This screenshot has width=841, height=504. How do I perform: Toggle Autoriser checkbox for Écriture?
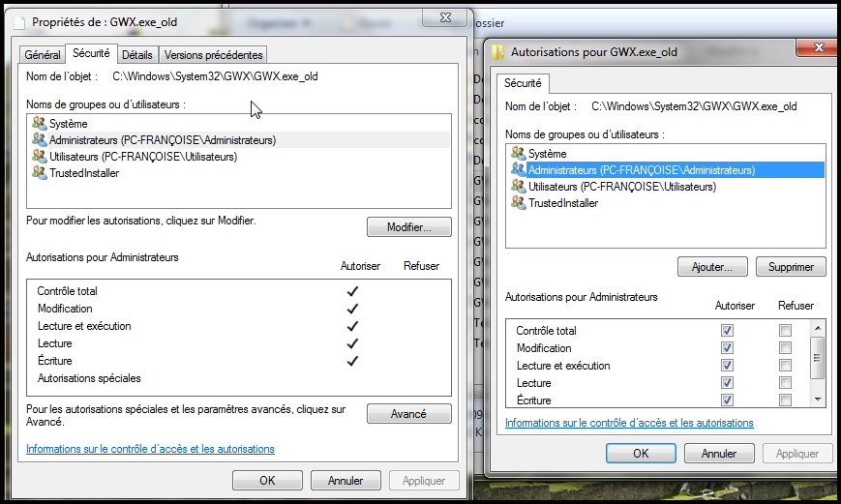click(x=727, y=400)
